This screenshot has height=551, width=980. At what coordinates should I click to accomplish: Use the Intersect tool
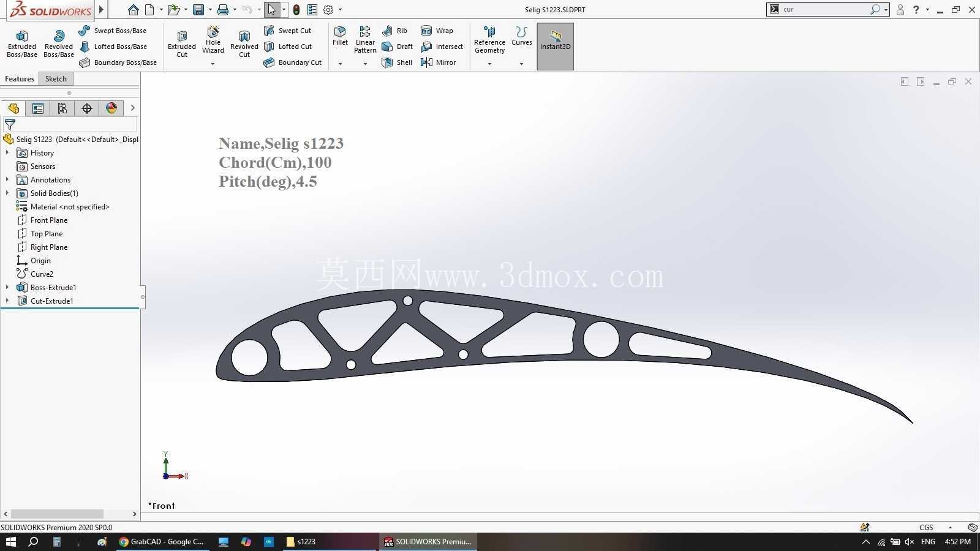tap(442, 47)
